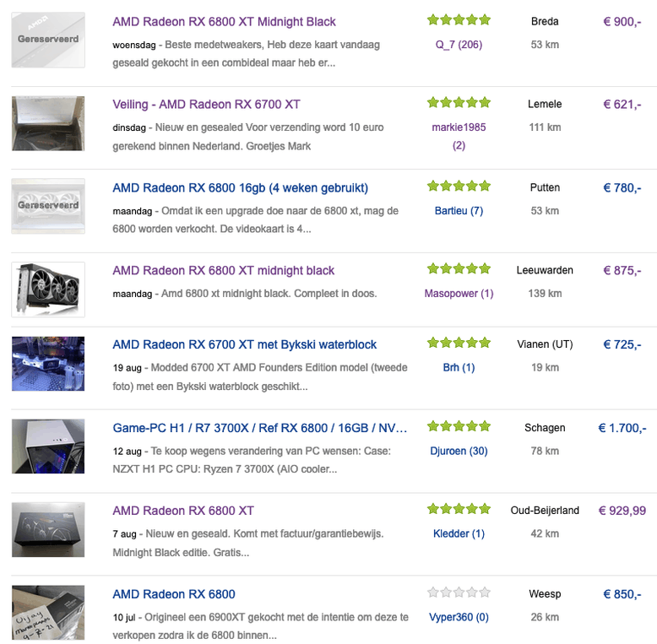The width and height of the screenshot is (657, 644).
Task: Click the € 929,99 price link
Action: (x=622, y=511)
